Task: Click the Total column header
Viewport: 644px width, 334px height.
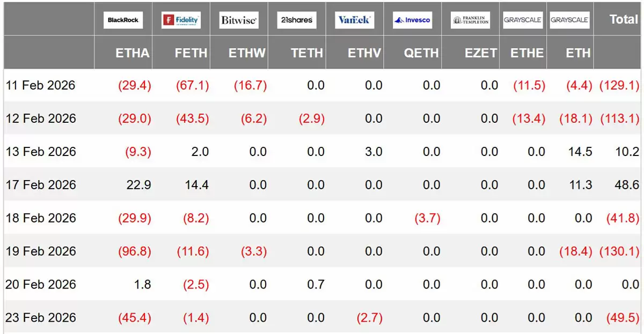Action: pyautogui.click(x=624, y=19)
